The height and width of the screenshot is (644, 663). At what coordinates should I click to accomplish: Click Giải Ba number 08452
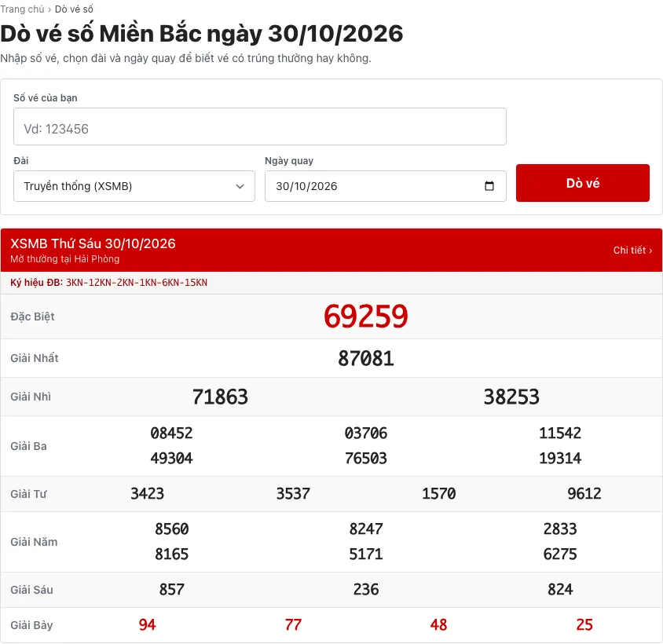(171, 434)
